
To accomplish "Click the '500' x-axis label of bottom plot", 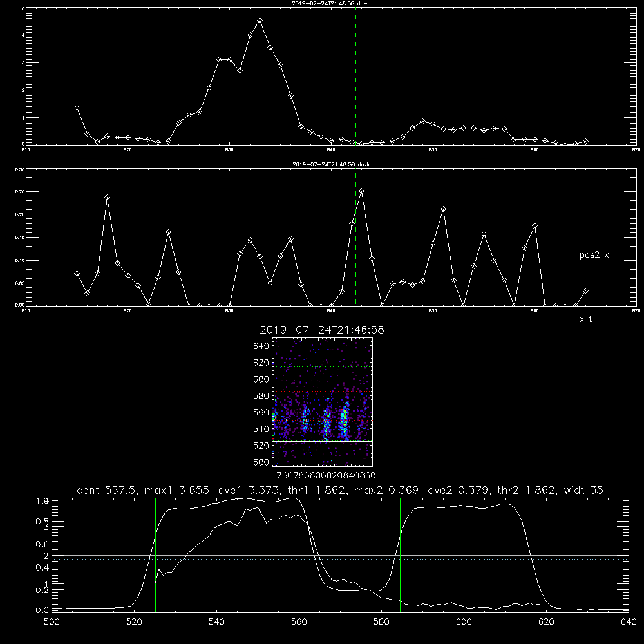I will pyautogui.click(x=52, y=622).
